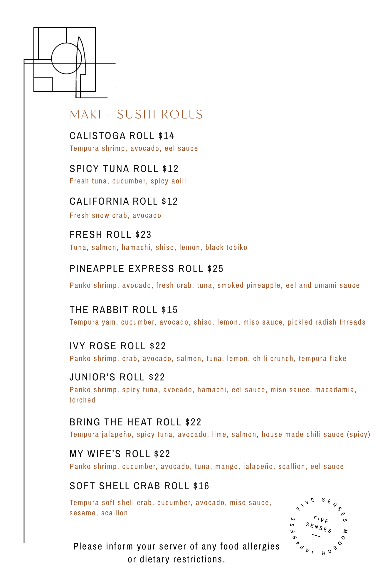Select the Spicy Tuna Roll $12 item

124,169
